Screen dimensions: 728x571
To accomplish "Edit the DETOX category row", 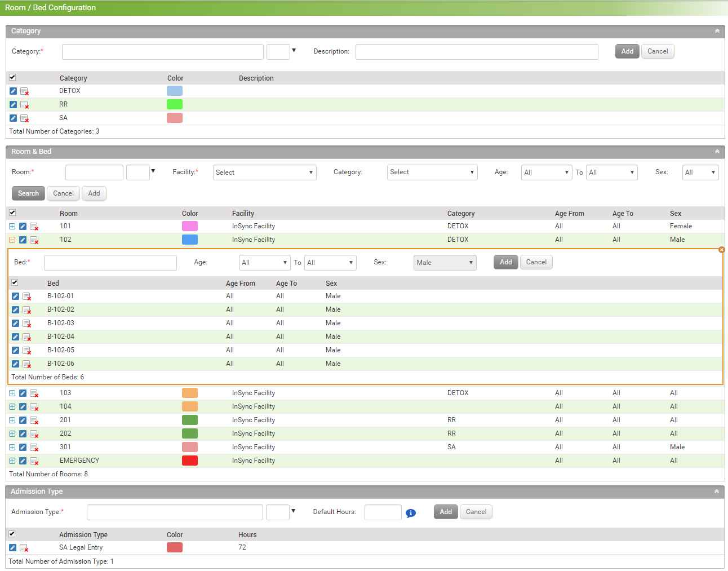I will (x=13, y=91).
